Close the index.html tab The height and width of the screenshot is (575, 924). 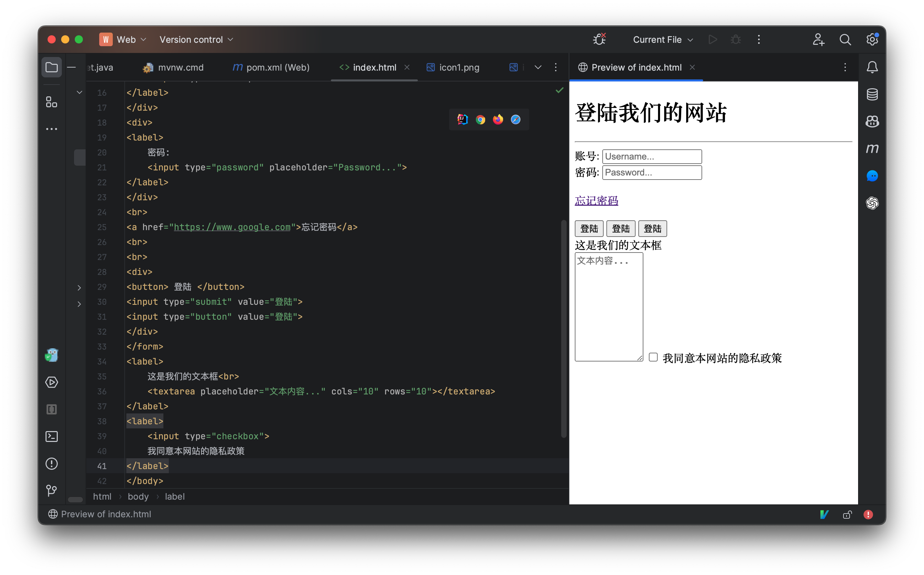pos(407,67)
